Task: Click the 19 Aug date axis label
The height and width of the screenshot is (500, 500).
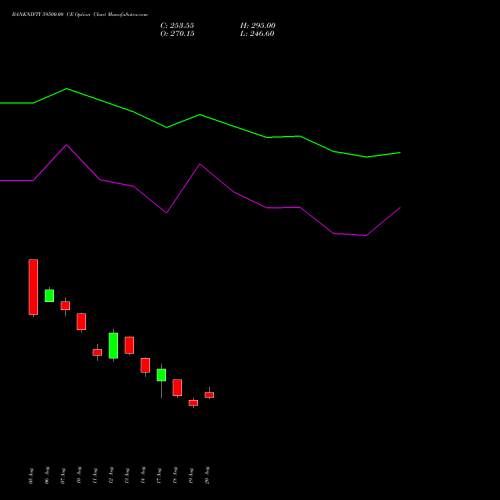Action: click(191, 476)
